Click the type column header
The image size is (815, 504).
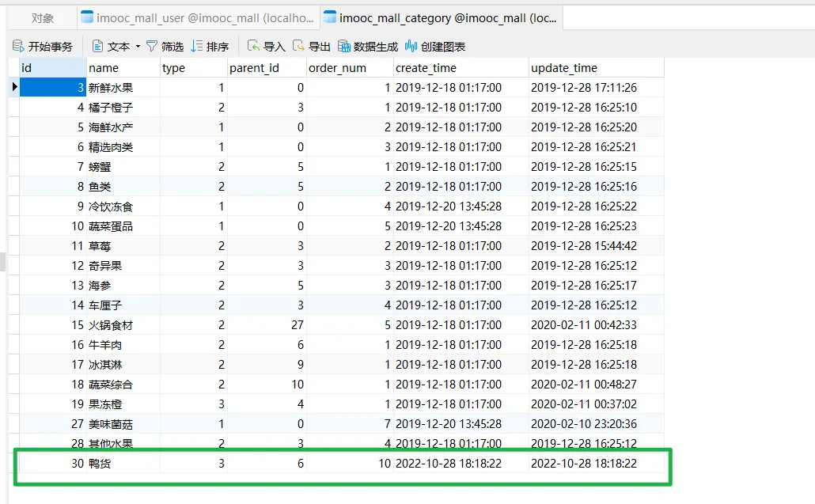pos(193,68)
